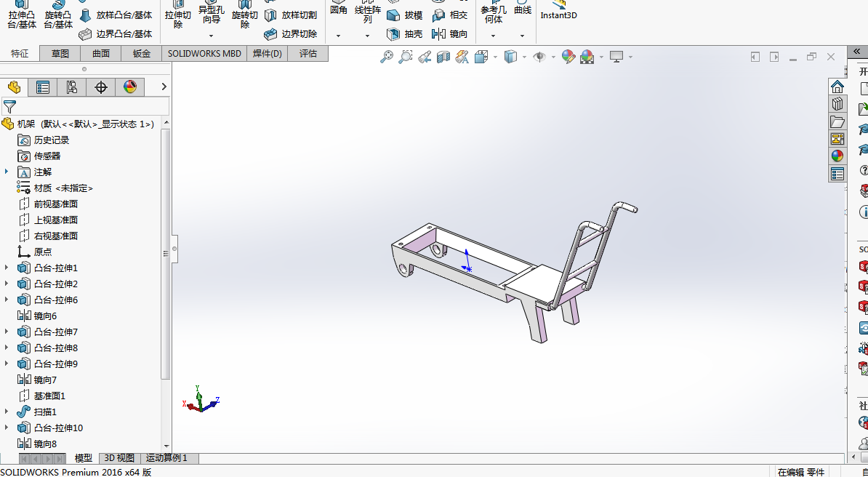The width and height of the screenshot is (868, 477).
Task: Open the ConfigurationManager tab icon
Action: [x=71, y=87]
